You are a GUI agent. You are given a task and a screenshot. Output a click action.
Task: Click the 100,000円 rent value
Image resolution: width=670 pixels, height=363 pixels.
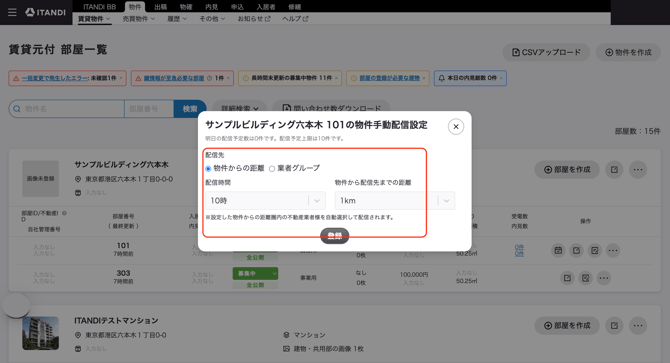pyautogui.click(x=414, y=275)
